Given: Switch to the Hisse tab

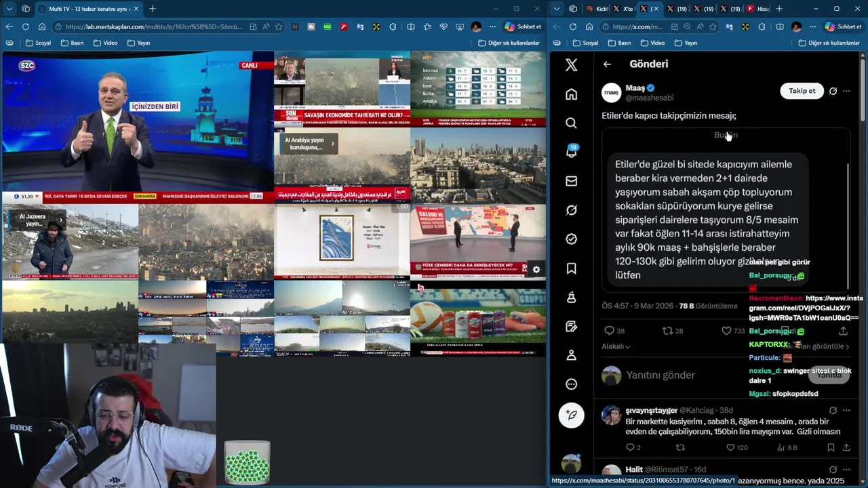Looking at the screenshot, I should pyautogui.click(x=757, y=9).
